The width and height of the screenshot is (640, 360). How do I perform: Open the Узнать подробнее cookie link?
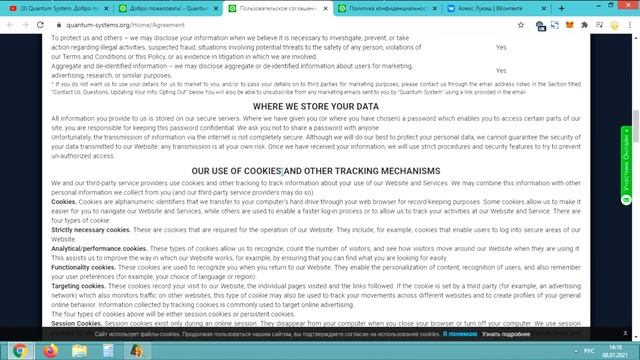coord(506,334)
